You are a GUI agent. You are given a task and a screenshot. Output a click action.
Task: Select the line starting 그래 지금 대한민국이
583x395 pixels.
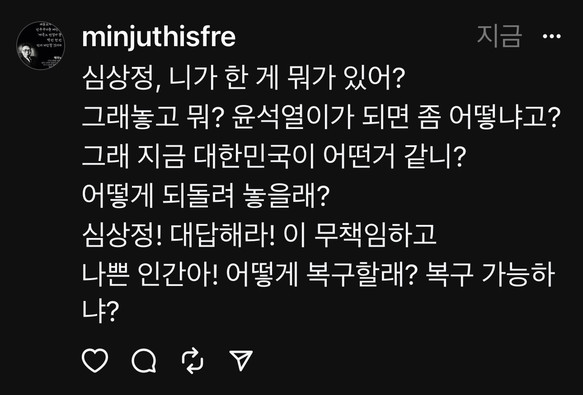coord(274,157)
